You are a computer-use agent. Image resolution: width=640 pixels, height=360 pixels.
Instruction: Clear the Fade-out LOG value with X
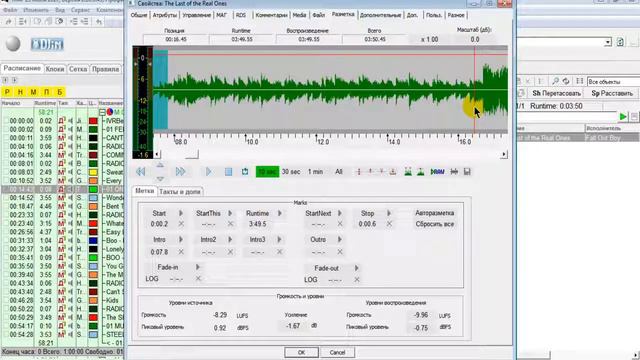(x=357, y=280)
